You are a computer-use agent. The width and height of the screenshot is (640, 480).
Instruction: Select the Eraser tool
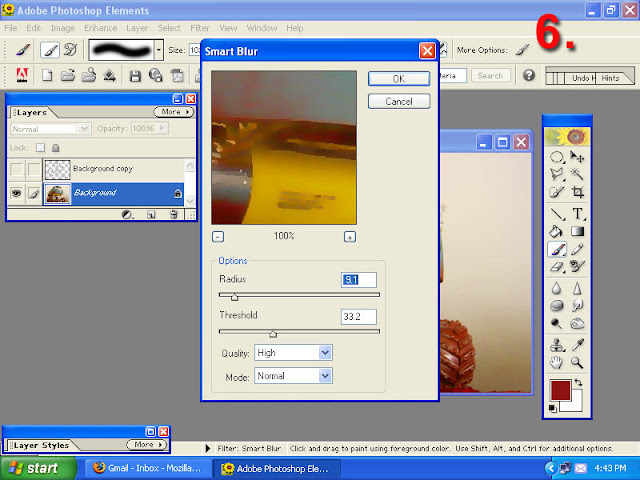(557, 267)
